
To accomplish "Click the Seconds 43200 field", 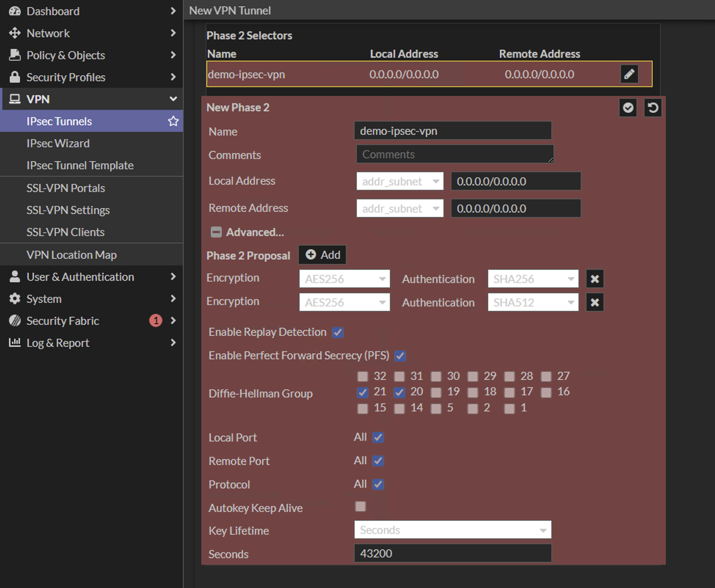I will pos(453,553).
